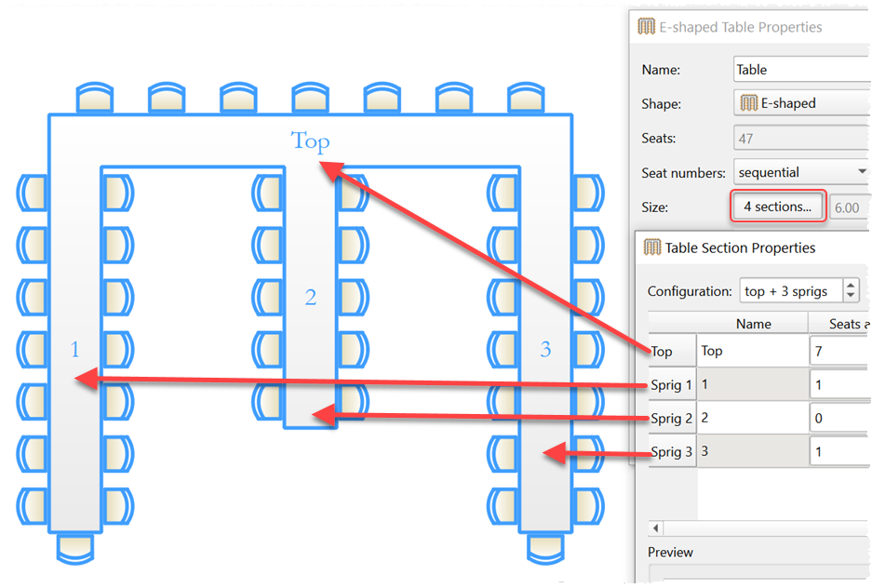Click the Sprig 2 seats cell showing 0

839,419
